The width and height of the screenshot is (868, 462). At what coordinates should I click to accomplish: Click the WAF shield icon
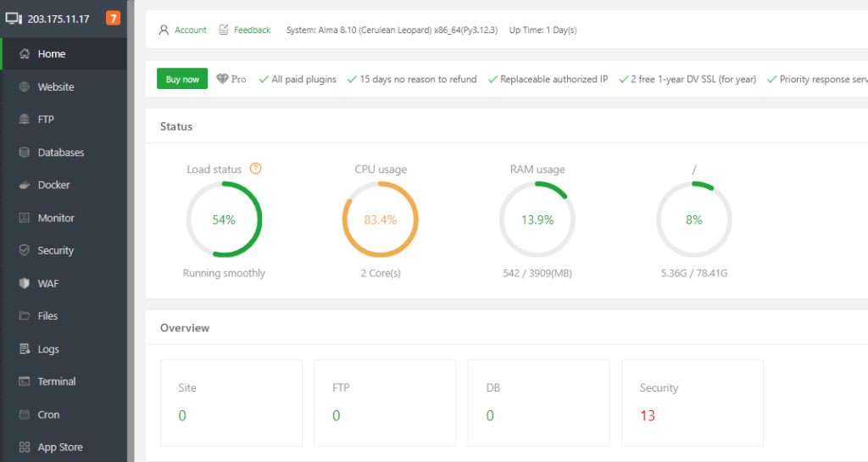point(25,283)
